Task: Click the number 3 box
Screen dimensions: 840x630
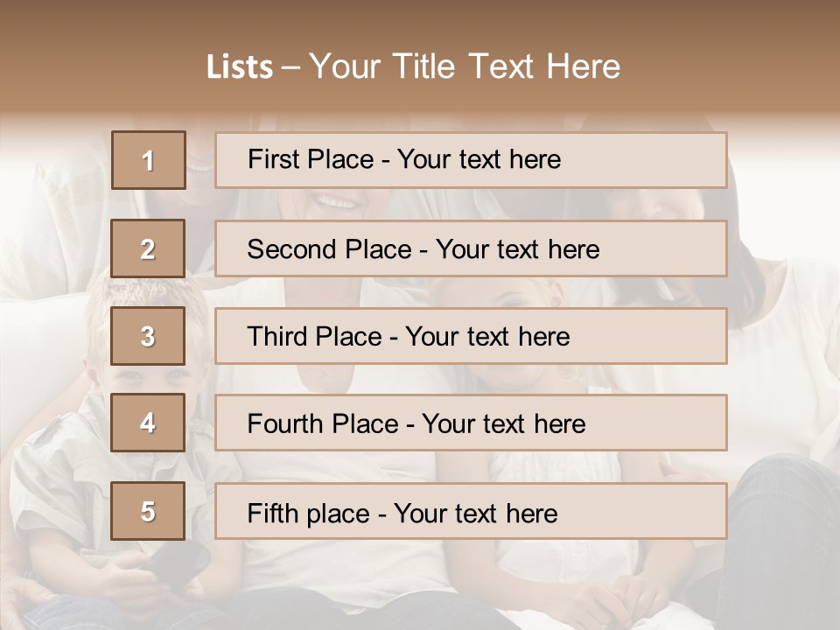Action: pos(148,336)
